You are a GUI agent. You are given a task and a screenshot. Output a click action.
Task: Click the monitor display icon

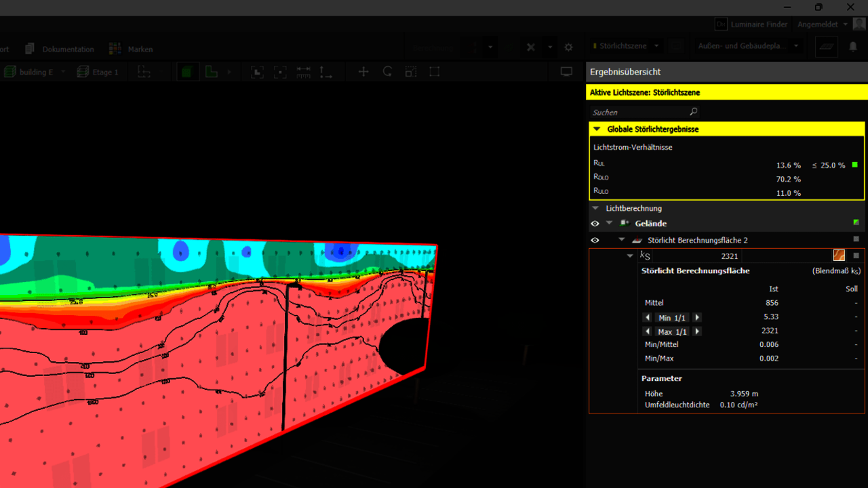click(566, 72)
